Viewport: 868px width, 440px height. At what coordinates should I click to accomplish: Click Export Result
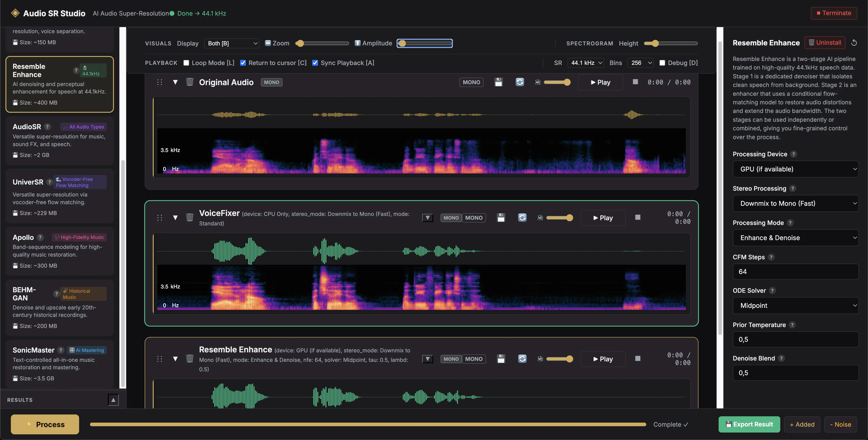tap(749, 424)
